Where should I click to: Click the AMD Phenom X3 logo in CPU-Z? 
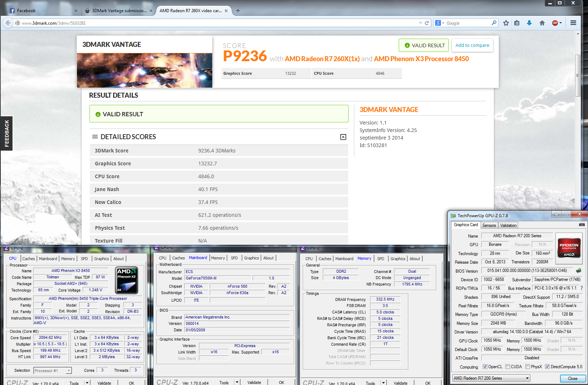(127, 281)
